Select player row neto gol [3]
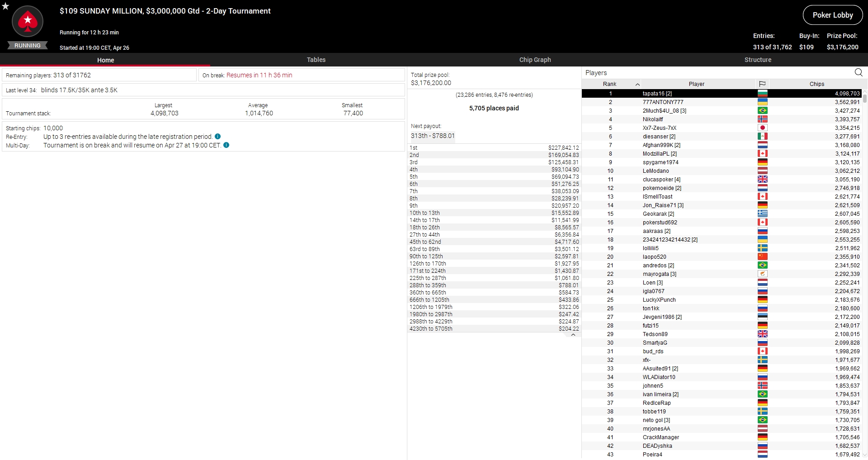 [722, 420]
